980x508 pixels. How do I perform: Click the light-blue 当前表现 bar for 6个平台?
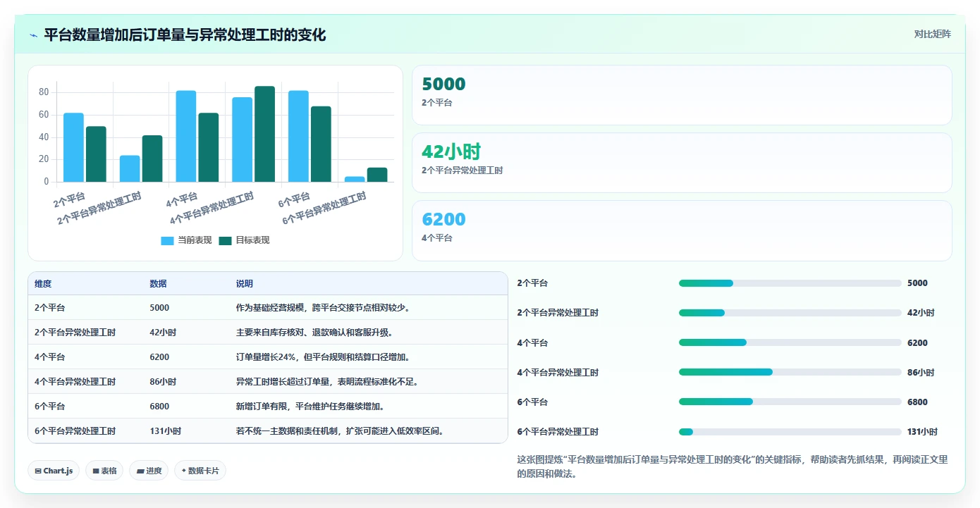click(x=298, y=136)
